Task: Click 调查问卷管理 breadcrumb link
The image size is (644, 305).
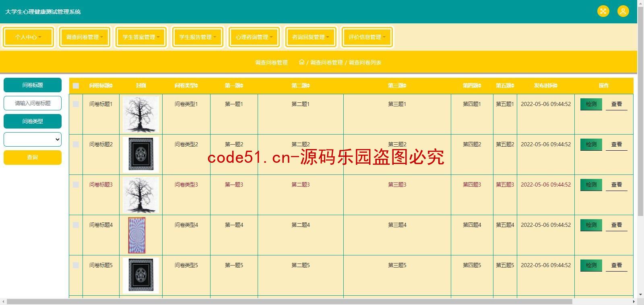Action: point(326,62)
